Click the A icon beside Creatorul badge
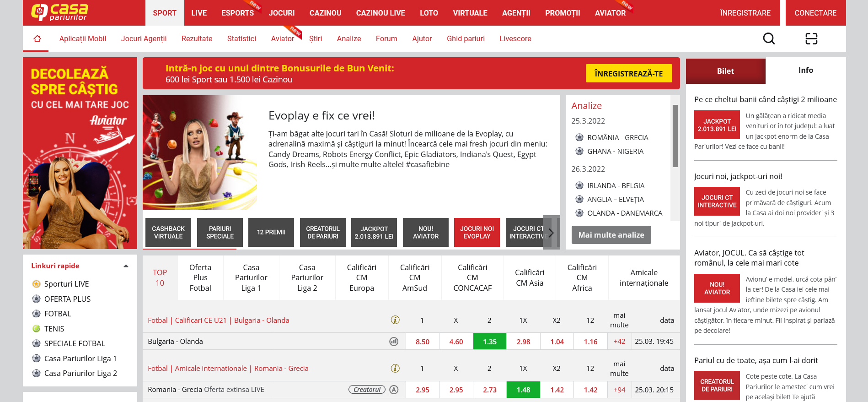 (x=394, y=390)
